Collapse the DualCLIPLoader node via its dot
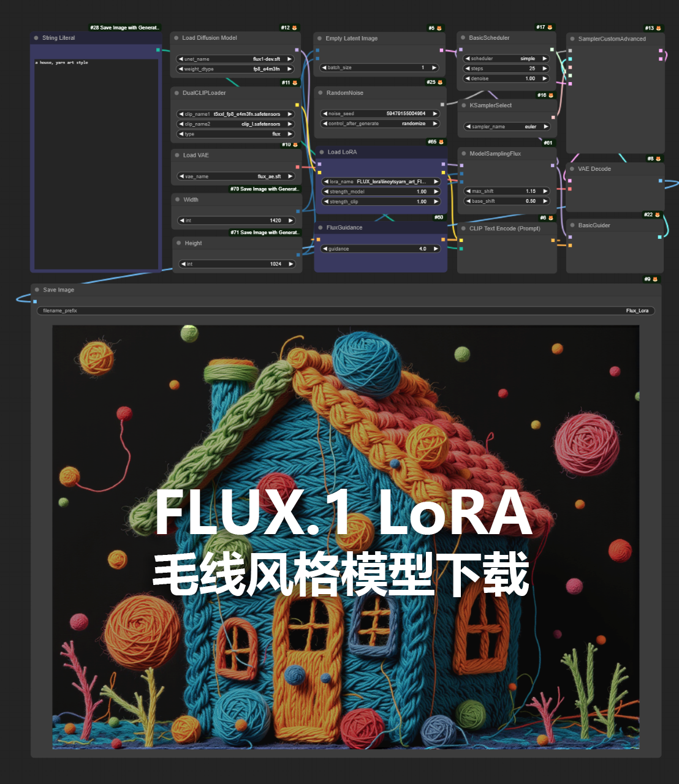The height and width of the screenshot is (784, 679). coord(176,93)
